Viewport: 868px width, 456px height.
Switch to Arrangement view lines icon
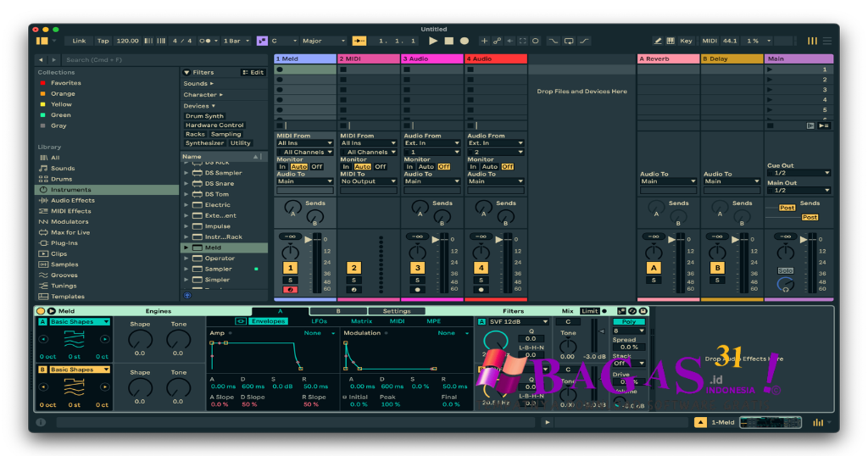tap(827, 41)
